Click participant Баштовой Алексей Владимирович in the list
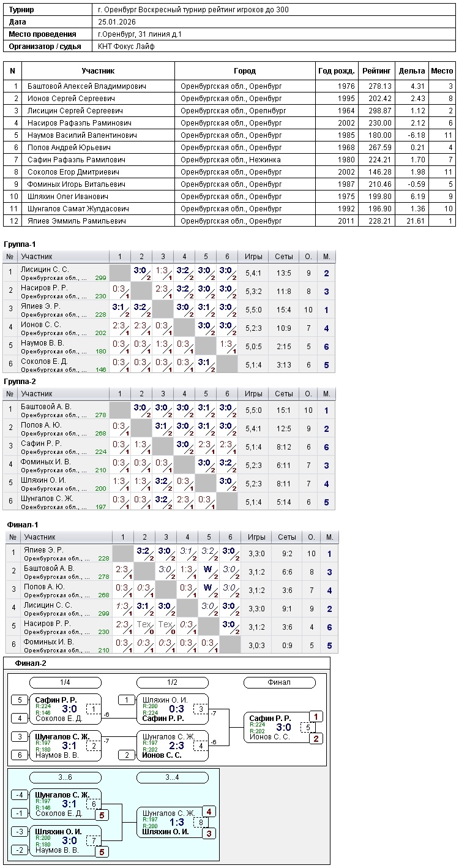This screenshot has height=868, width=459. (87, 86)
